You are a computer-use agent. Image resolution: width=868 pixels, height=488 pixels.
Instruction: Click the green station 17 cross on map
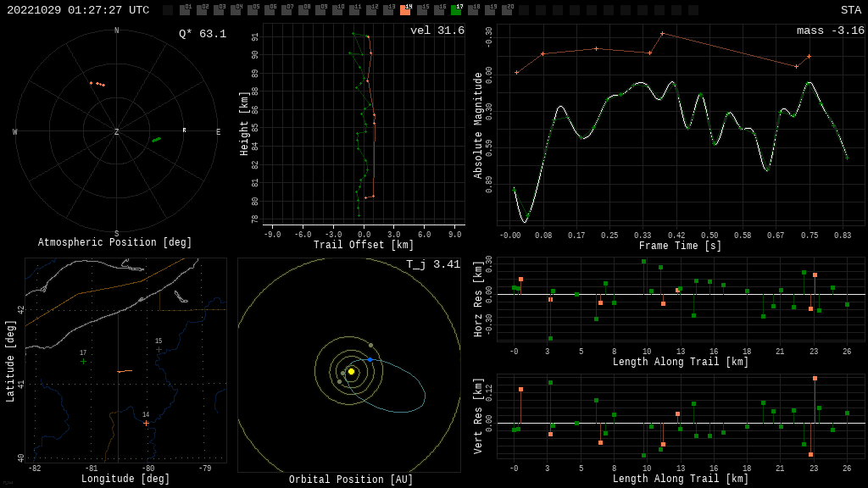click(83, 361)
